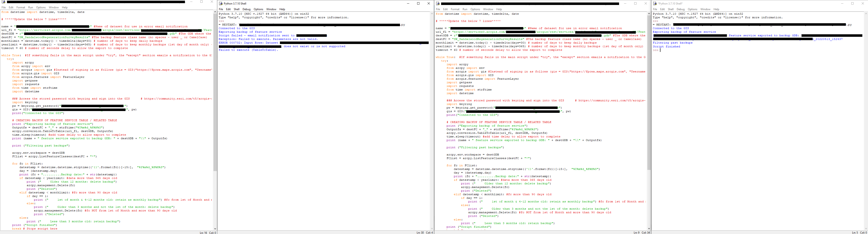Open the Window menu in the second editor window
The height and width of the screenshot is (234, 868).
[x=488, y=9]
